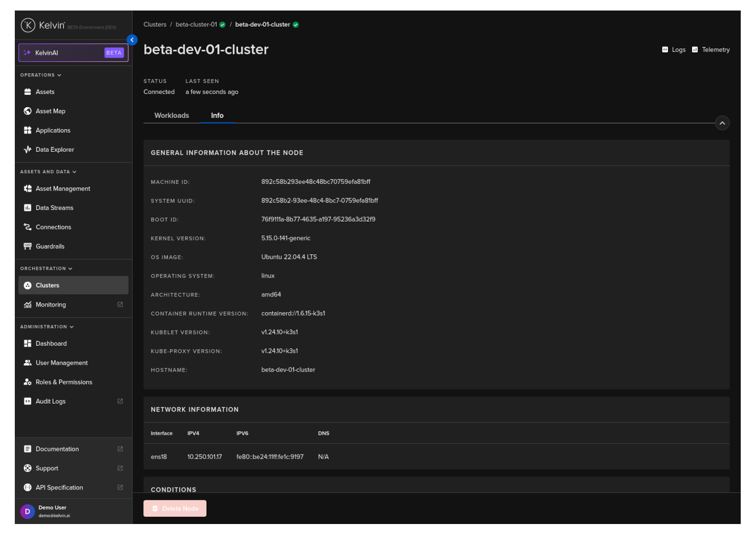Select the Info tab
Viewport: 756px width, 535px height.
pyautogui.click(x=217, y=116)
